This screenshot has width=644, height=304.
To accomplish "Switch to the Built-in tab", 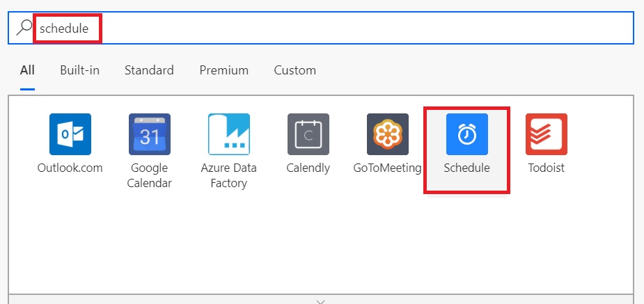I will pyautogui.click(x=79, y=70).
